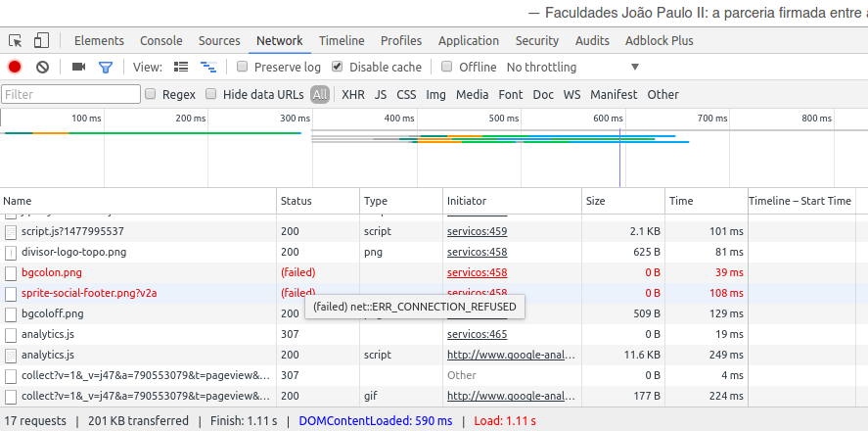Filter requests by Font
The height and width of the screenshot is (431, 868).
click(x=511, y=95)
